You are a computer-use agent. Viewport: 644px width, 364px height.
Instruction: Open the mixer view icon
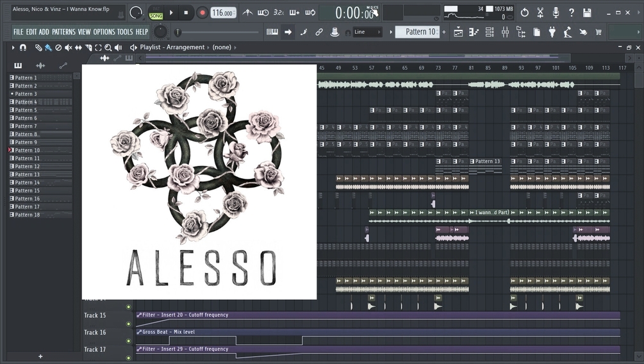[505, 32]
